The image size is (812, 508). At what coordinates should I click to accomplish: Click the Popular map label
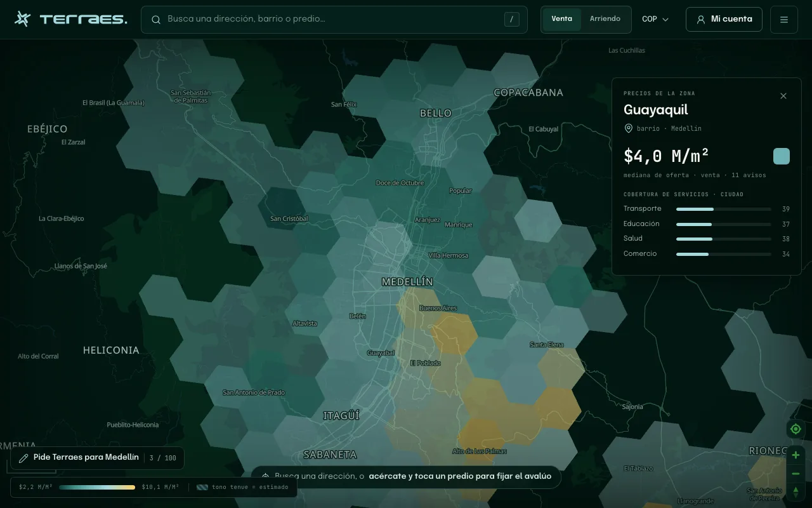[461, 190]
